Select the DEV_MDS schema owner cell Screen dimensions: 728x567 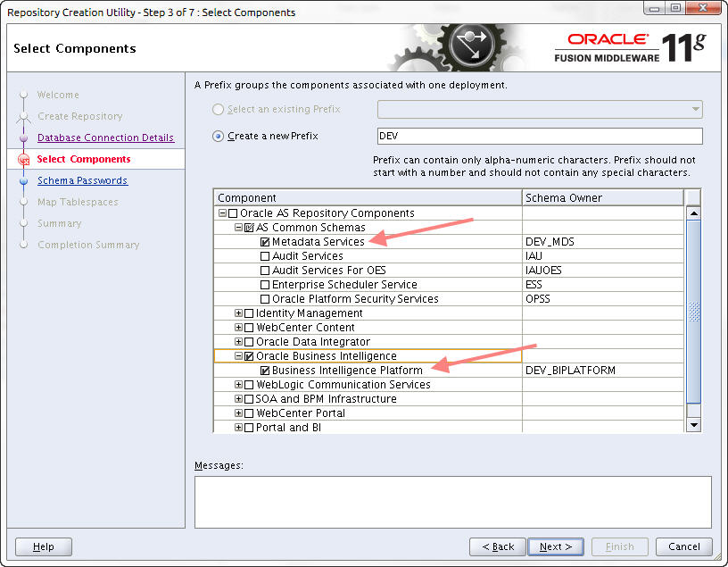[603, 242]
